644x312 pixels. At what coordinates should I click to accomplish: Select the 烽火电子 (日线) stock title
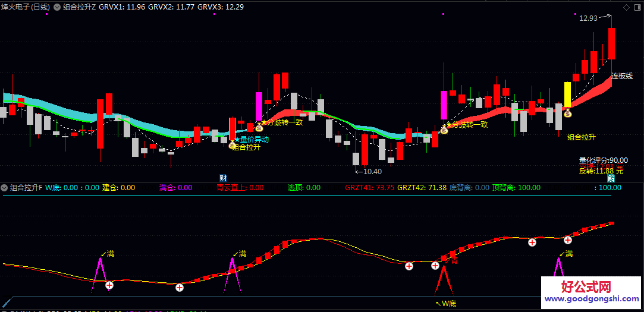point(24,7)
